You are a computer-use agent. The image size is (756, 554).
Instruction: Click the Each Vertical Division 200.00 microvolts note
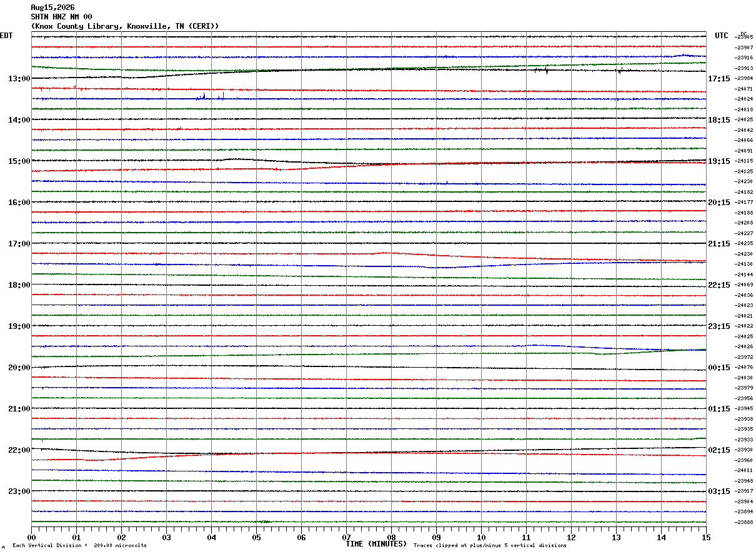coord(79,546)
